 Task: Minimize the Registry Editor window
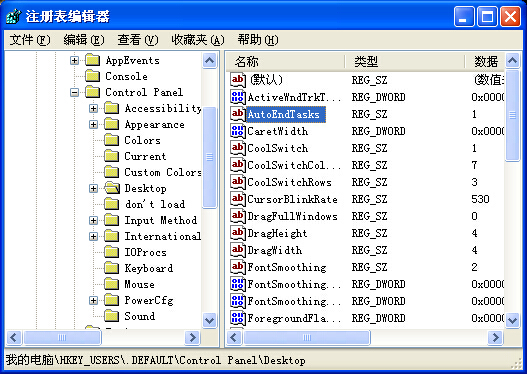[x=464, y=16]
